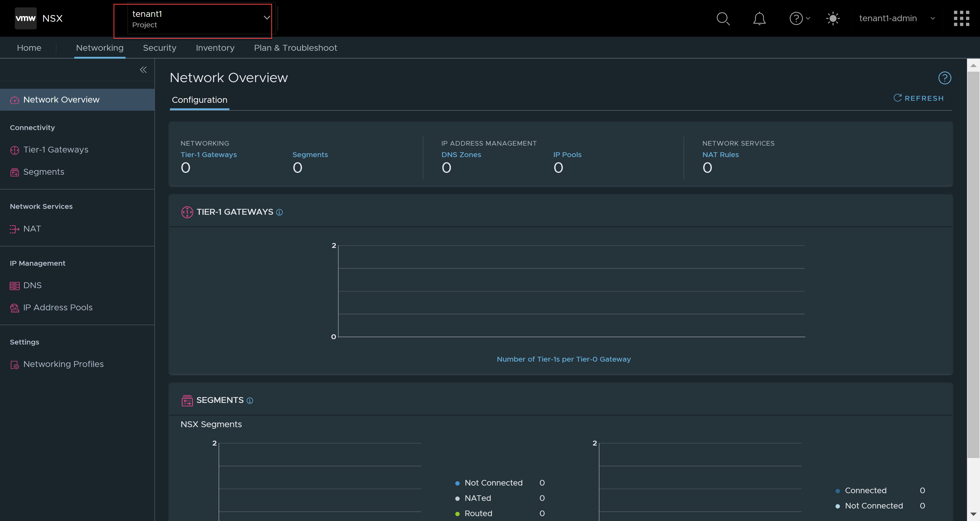
Task: Click the NSX Segments subheading
Action: click(x=211, y=424)
